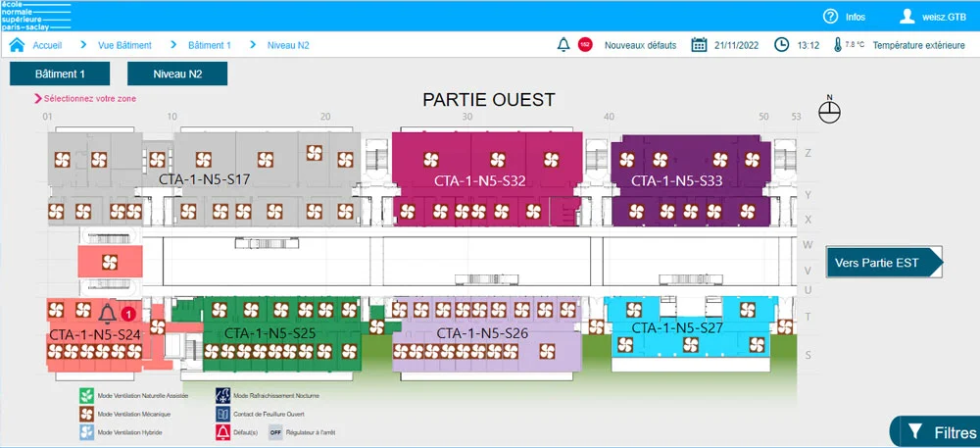Click chevron before Vue Bâtiment breadcrumb
Image resolution: width=980 pixels, height=448 pixels.
85,45
